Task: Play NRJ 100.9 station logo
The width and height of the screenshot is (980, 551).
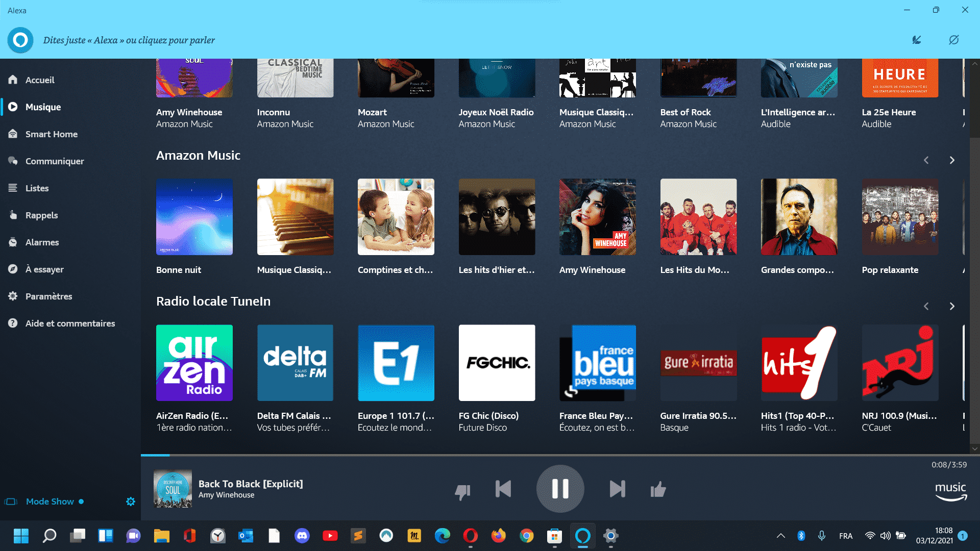Action: (x=900, y=363)
